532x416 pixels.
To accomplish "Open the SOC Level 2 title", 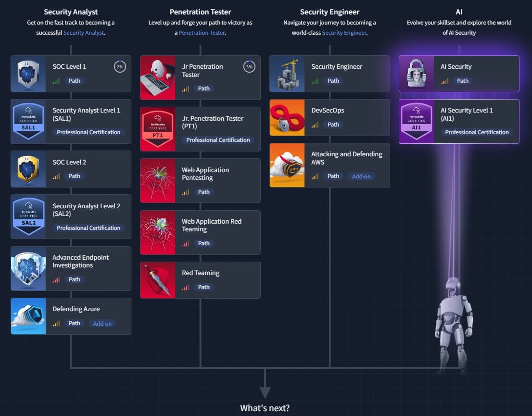I will (x=69, y=162).
